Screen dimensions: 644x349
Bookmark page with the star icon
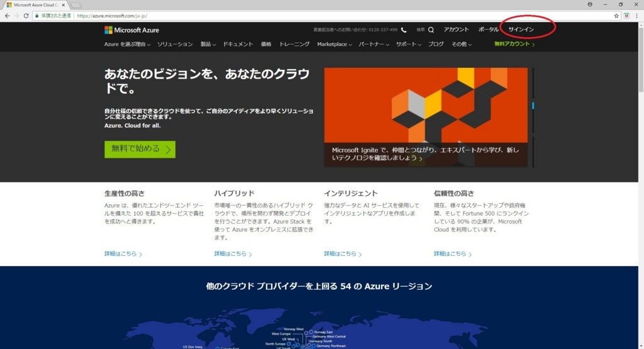[616, 16]
